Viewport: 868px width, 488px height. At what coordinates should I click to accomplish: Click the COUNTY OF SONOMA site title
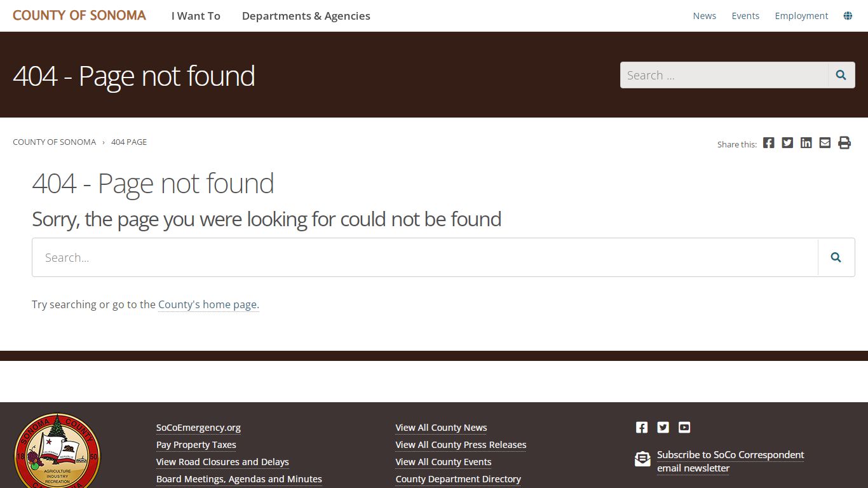click(79, 15)
